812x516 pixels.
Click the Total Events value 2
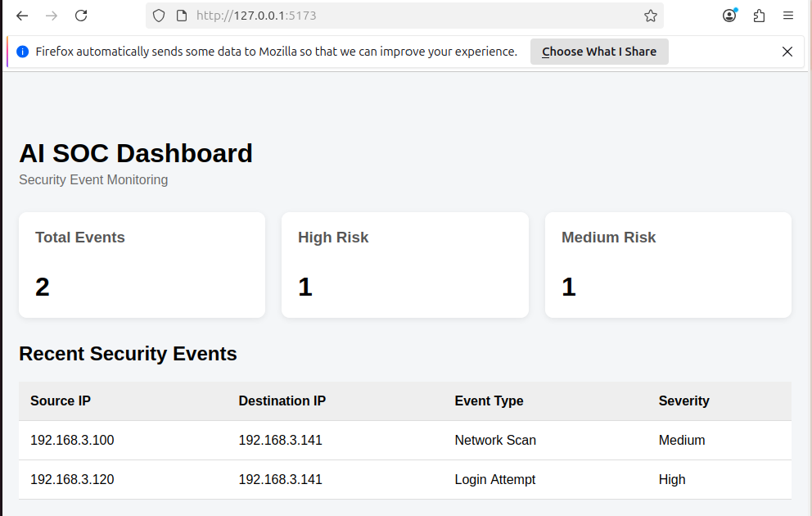pos(43,287)
